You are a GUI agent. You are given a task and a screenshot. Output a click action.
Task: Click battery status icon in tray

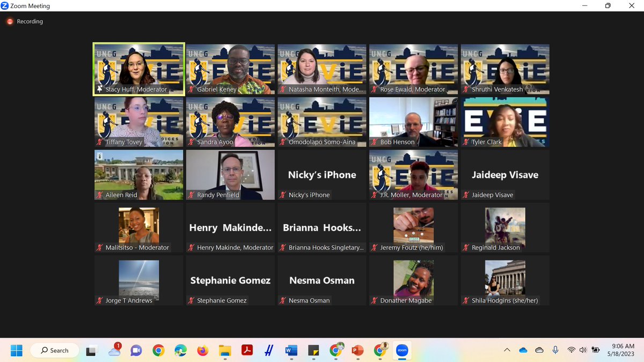point(596,350)
